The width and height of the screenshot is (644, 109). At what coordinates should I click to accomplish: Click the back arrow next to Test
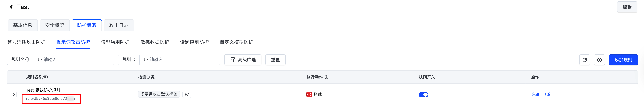[11, 7]
